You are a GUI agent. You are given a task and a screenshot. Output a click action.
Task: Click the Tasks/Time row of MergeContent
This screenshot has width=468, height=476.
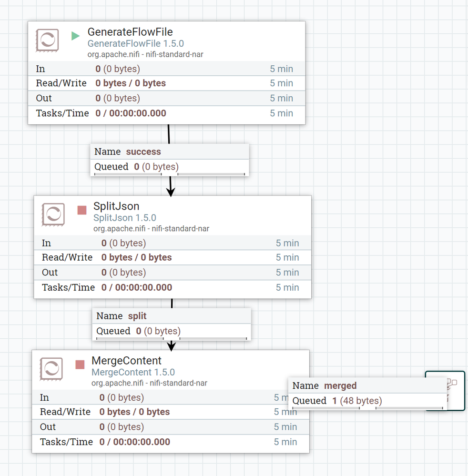(170, 442)
